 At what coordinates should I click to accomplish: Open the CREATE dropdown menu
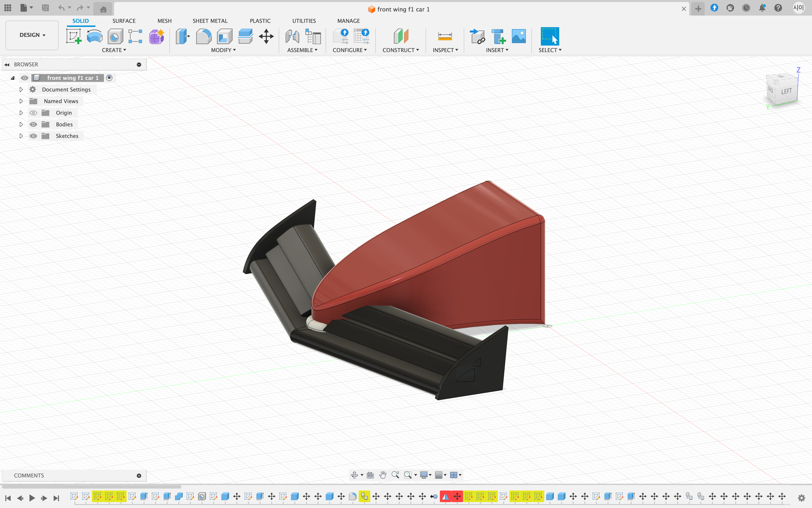[114, 50]
